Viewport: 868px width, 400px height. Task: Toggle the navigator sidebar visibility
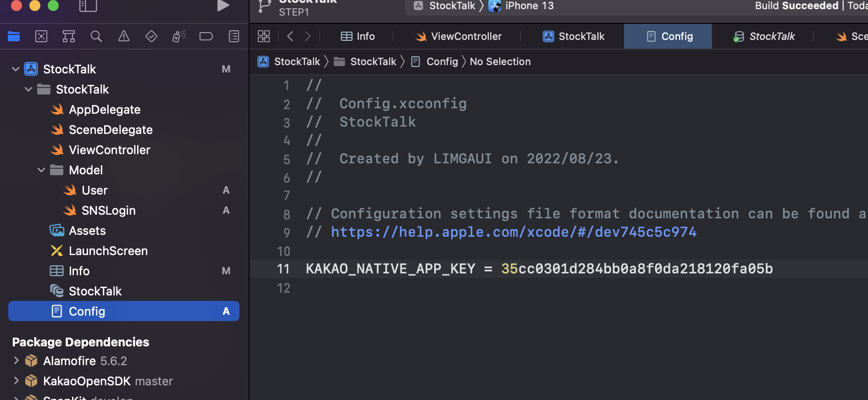pos(88,6)
